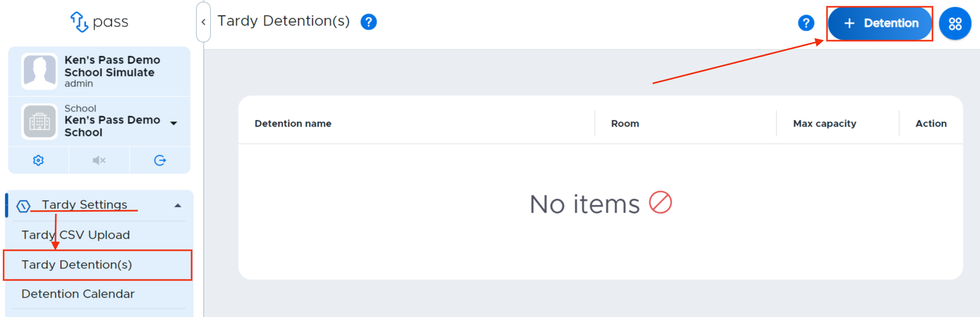Open the apps grid circle button
This screenshot has height=317, width=980.
955,23
